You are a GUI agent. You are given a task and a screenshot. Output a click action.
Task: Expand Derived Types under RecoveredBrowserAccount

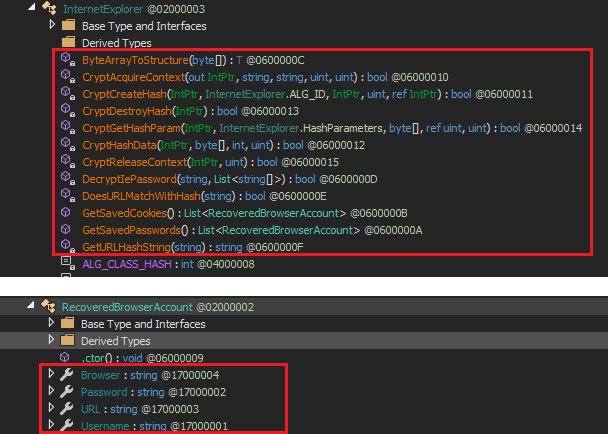tap(51, 340)
